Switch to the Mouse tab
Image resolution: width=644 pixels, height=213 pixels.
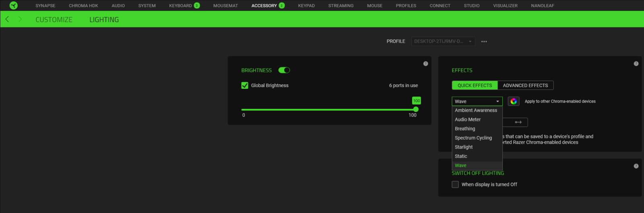(375, 6)
